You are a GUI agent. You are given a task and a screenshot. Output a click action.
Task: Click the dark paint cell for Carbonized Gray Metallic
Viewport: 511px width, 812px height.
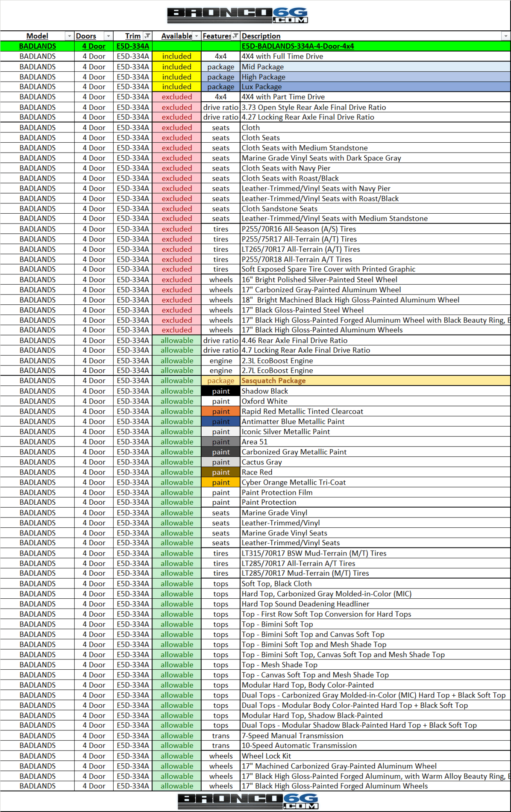pos(221,452)
